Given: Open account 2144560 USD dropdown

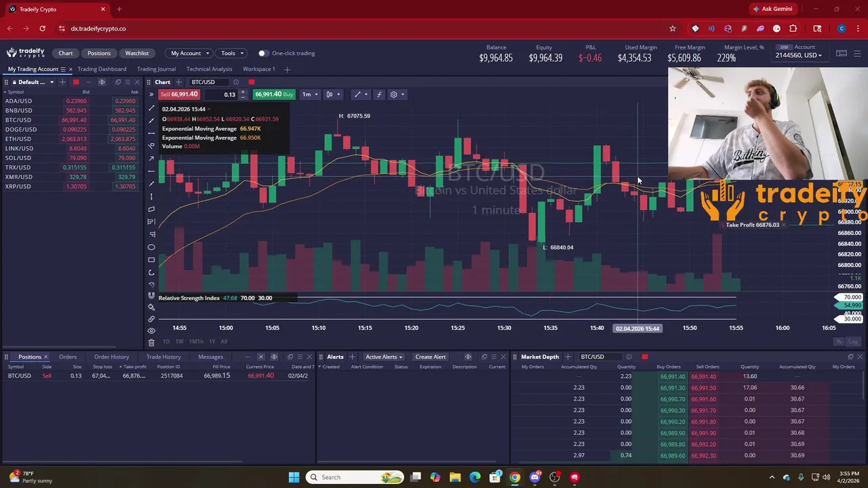Looking at the screenshot, I should point(799,56).
